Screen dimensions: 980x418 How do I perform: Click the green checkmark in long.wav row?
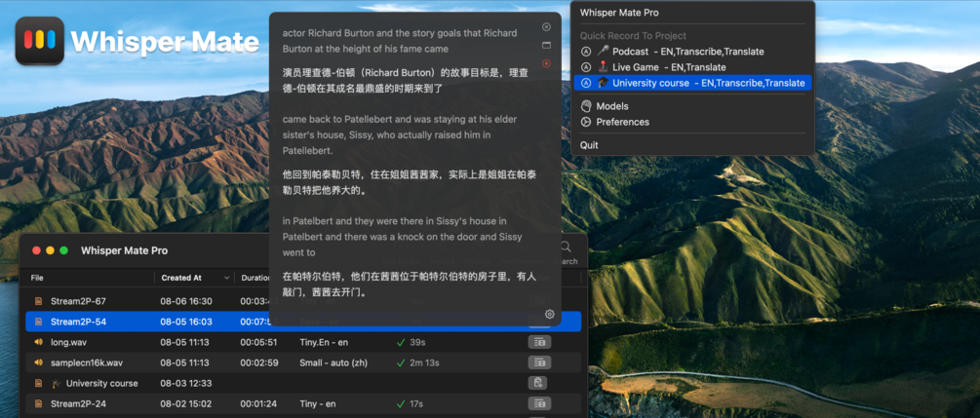(x=401, y=342)
